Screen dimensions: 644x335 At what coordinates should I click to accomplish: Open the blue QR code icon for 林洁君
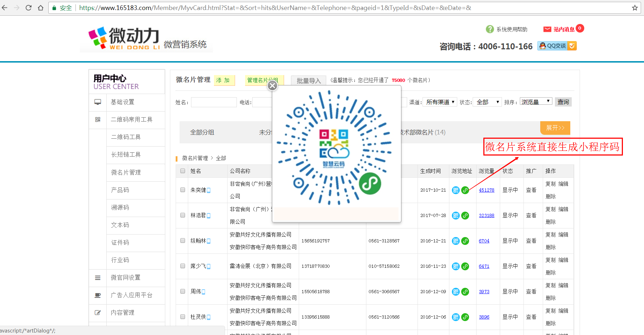455,216
